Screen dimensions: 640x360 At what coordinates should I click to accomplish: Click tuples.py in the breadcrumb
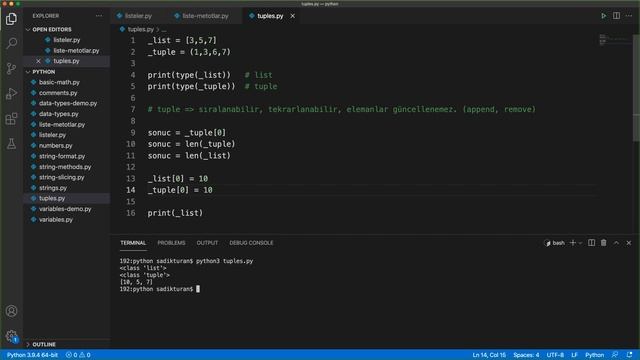[x=140, y=29]
